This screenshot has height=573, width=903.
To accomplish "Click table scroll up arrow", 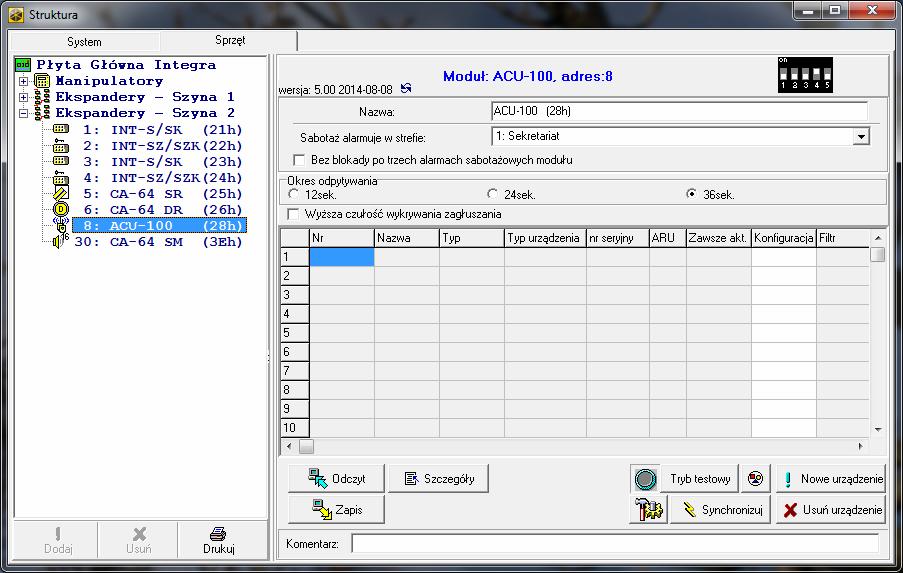I will pyautogui.click(x=878, y=238).
